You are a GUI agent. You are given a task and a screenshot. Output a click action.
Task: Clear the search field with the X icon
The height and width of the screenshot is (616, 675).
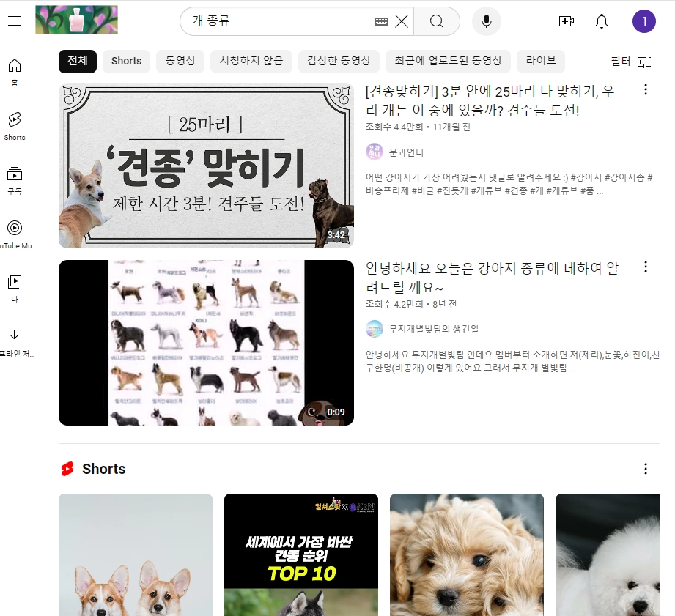[x=401, y=21]
